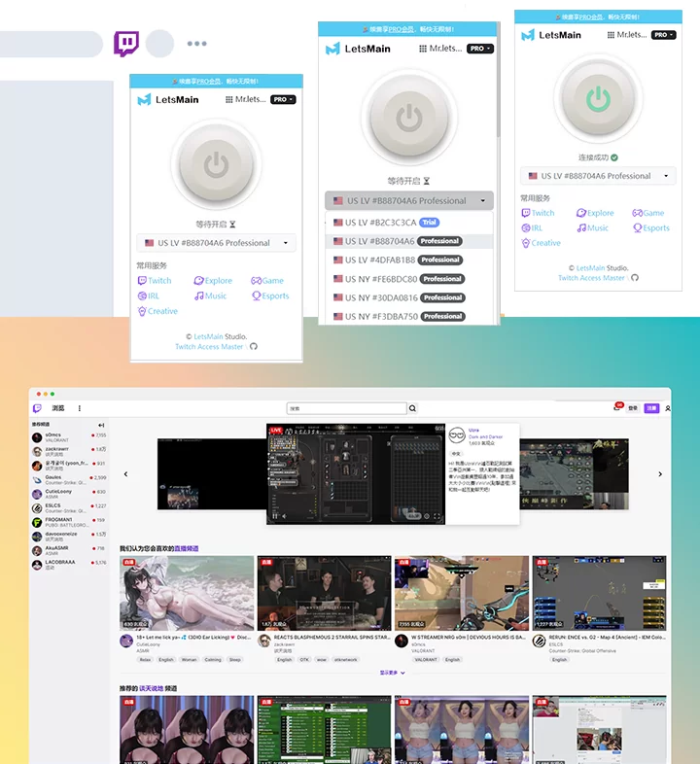Go to next stream in the featured carousel

(660, 474)
